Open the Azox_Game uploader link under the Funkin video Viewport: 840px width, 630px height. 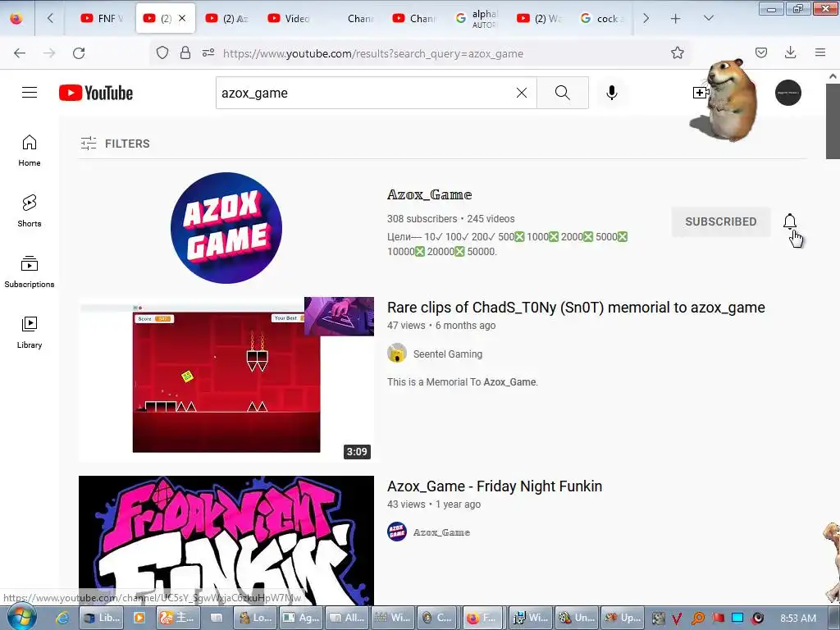[x=441, y=532]
